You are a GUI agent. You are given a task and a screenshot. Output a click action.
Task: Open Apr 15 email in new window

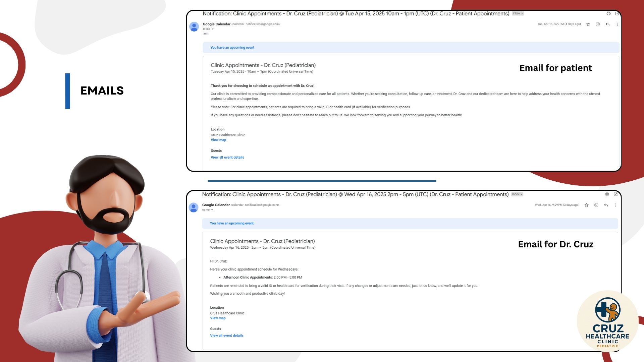tap(617, 13)
